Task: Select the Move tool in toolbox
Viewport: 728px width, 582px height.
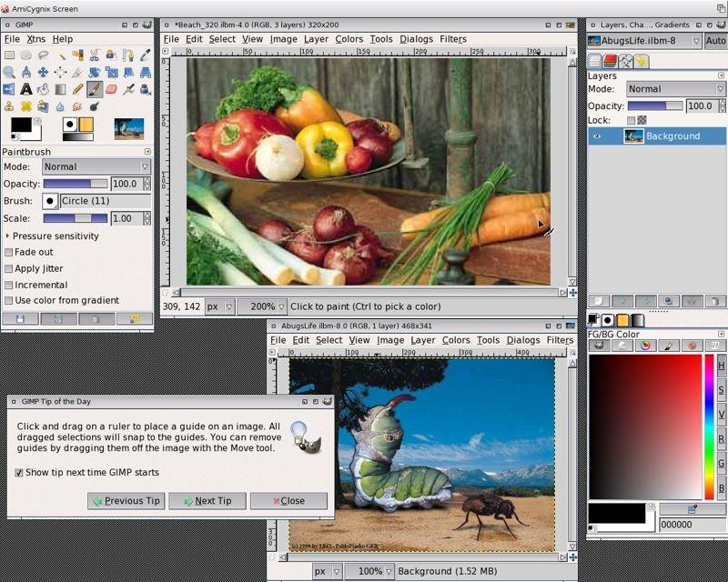Action: pyautogui.click(x=43, y=72)
